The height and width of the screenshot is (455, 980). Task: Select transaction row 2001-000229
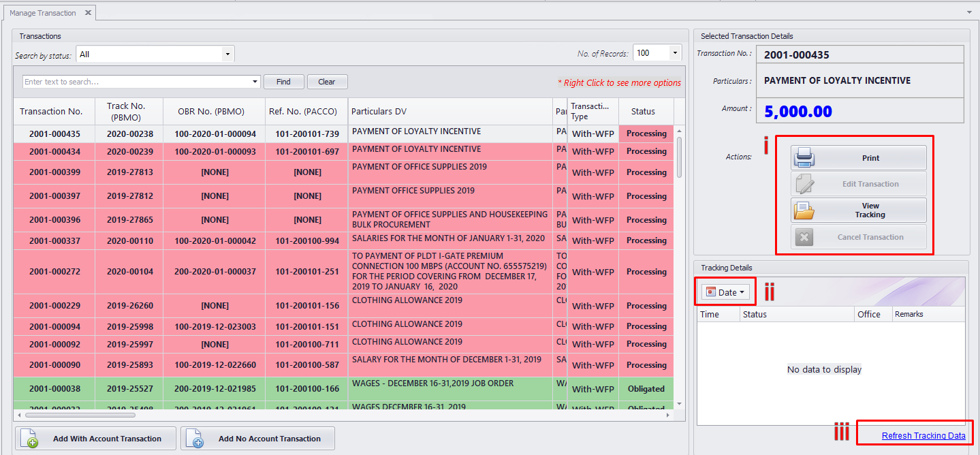pyautogui.click(x=344, y=306)
